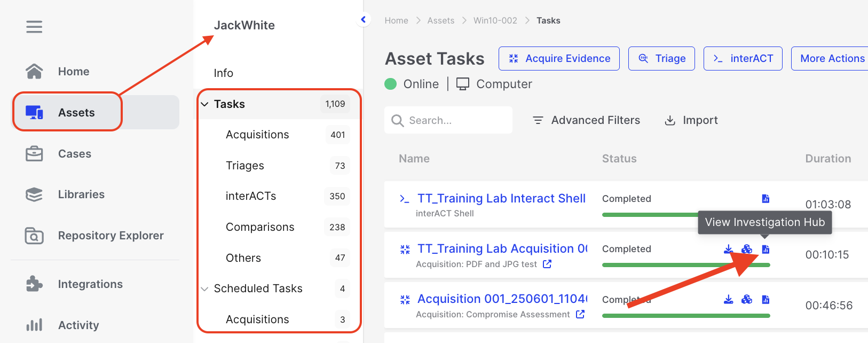Open external link beside Compromise Assessment
This screenshot has height=343, width=868.
tap(580, 314)
